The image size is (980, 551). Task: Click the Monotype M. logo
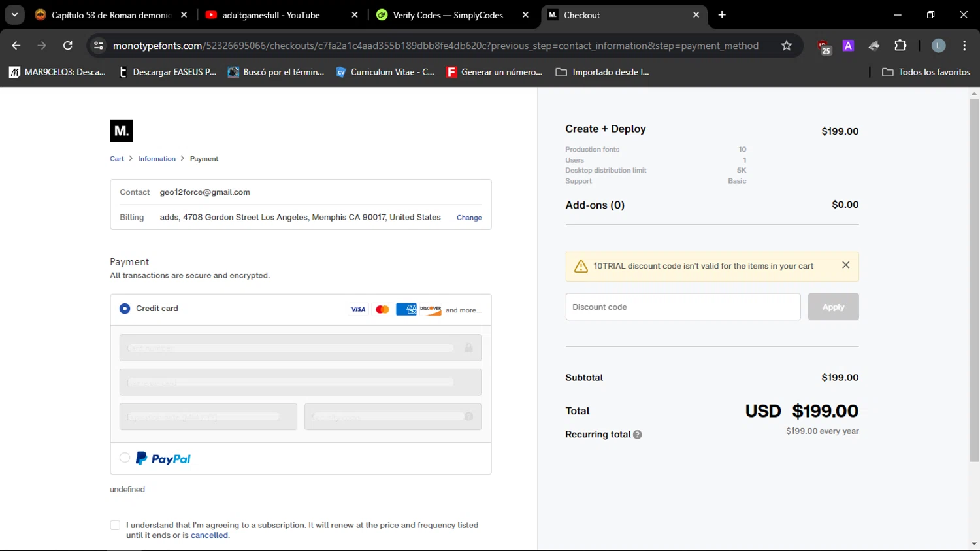coord(122,131)
